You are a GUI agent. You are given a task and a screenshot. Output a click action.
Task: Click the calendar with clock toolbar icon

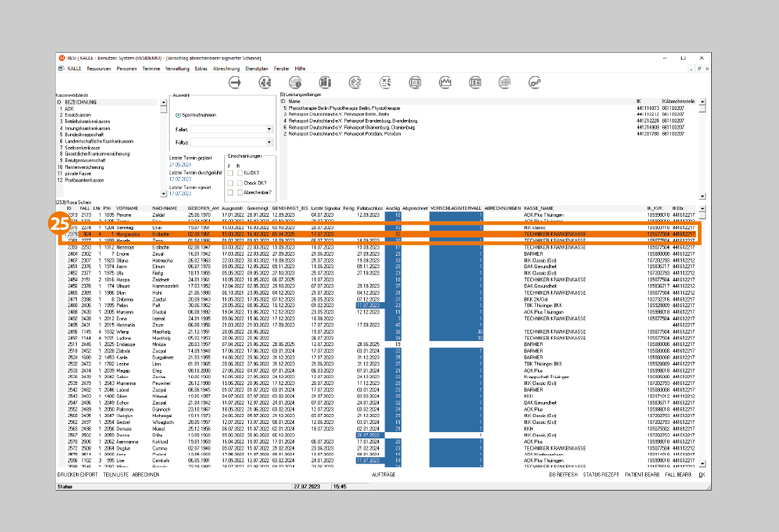click(295, 82)
